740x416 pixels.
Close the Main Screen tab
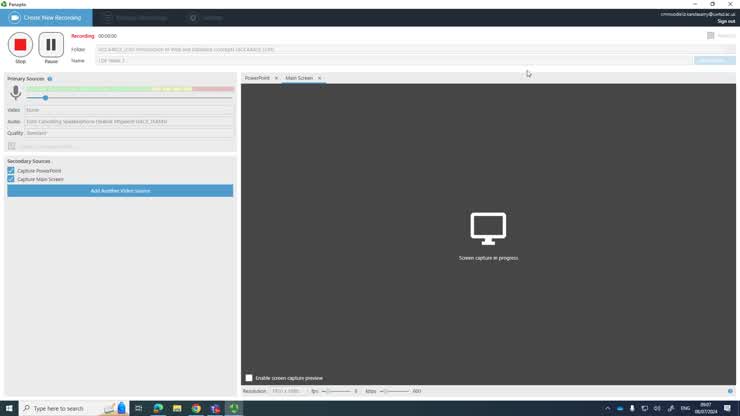pos(320,78)
